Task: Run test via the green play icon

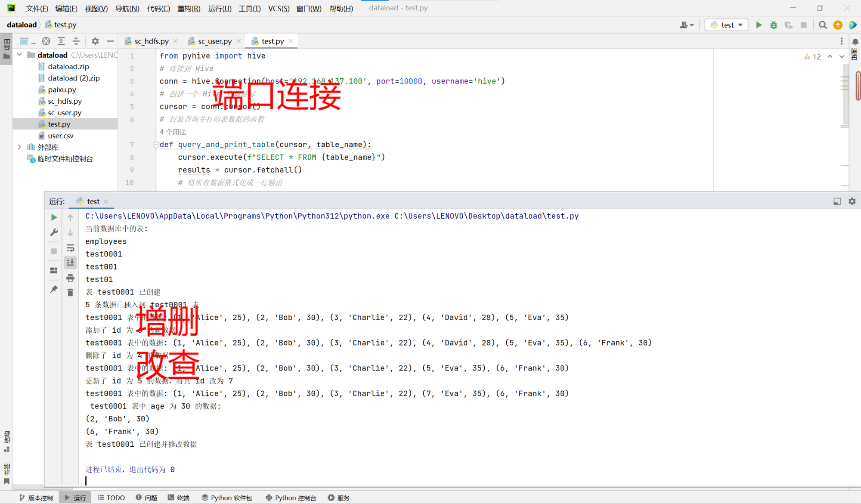Action: pos(759,25)
